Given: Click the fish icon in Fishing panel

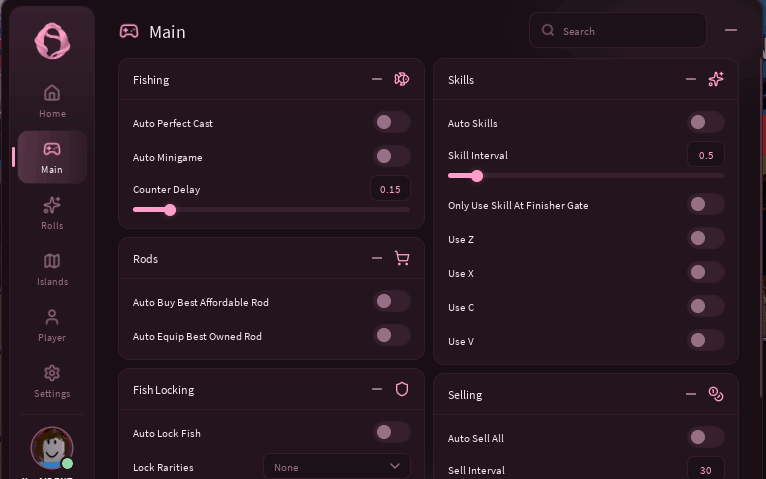Looking at the screenshot, I should click(402, 79).
